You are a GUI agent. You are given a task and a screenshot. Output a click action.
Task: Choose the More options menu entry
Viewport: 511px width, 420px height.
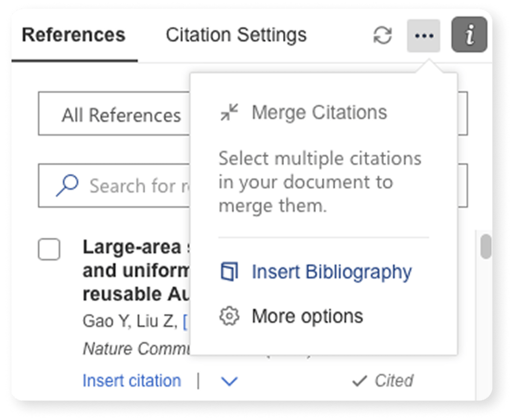[x=307, y=316]
